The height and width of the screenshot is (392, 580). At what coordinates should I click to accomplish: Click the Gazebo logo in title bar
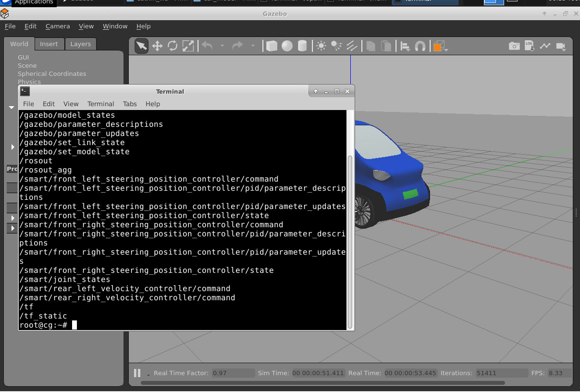tap(5, 13)
